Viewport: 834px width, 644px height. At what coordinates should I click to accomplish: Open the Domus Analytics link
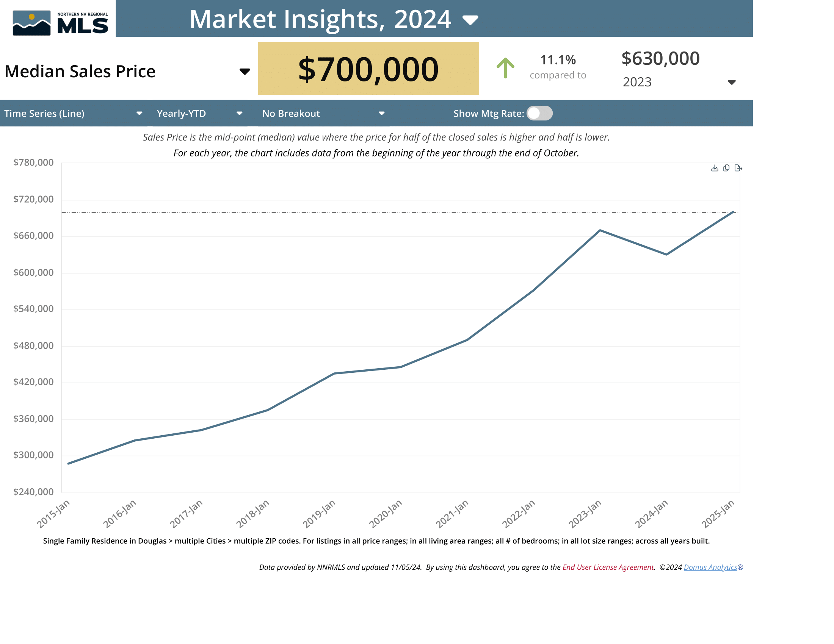(710, 567)
